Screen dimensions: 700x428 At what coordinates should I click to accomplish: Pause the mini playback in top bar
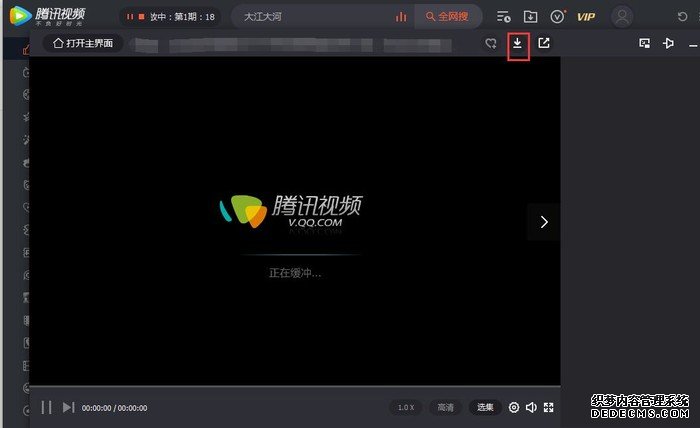130,17
